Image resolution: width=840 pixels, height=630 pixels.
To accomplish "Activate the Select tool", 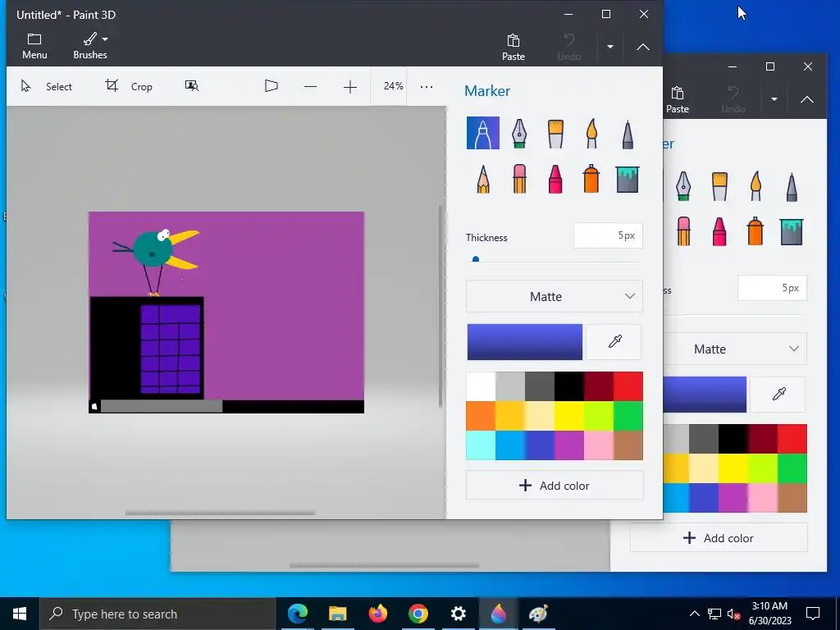I will click(x=46, y=86).
